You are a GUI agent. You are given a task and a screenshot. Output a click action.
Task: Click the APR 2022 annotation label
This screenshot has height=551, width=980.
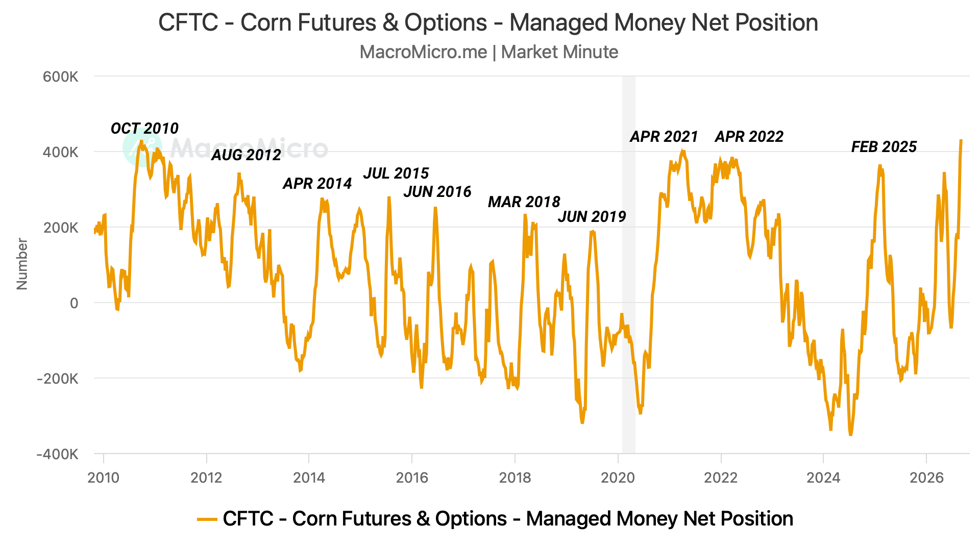pos(749,137)
